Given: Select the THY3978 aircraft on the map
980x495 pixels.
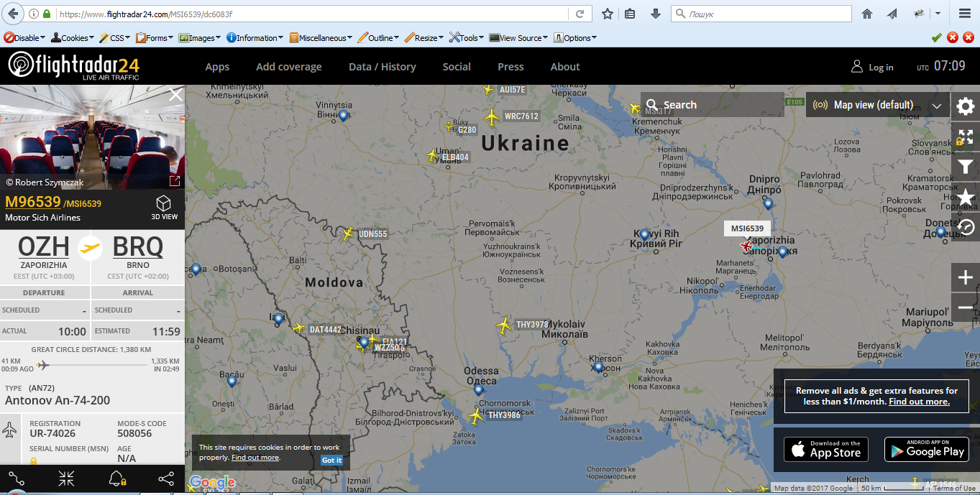Looking at the screenshot, I should [504, 325].
